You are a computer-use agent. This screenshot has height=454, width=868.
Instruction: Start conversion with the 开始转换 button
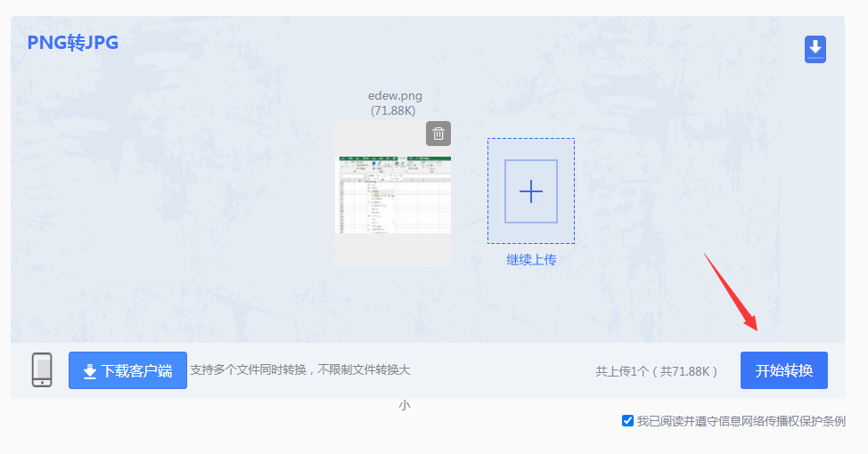(783, 370)
